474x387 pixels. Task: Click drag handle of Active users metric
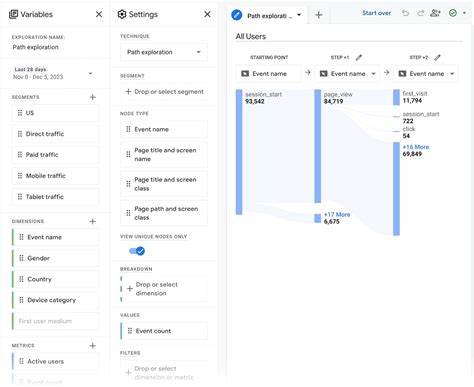coord(21,361)
